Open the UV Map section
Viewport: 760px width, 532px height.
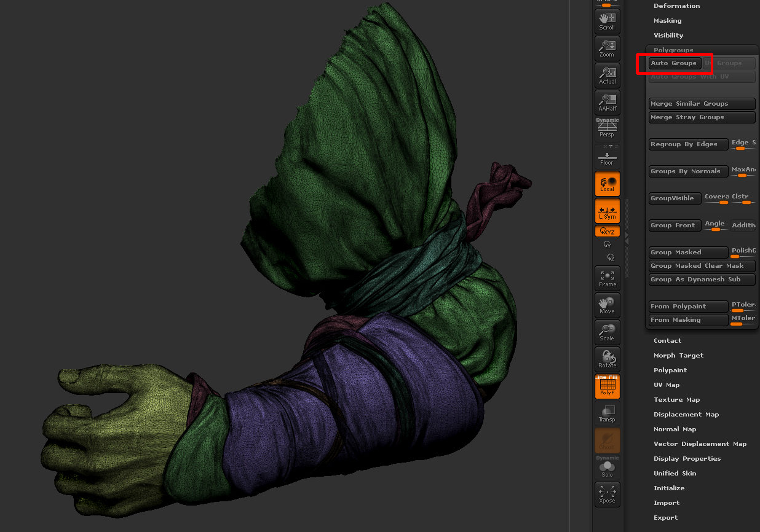tap(667, 385)
